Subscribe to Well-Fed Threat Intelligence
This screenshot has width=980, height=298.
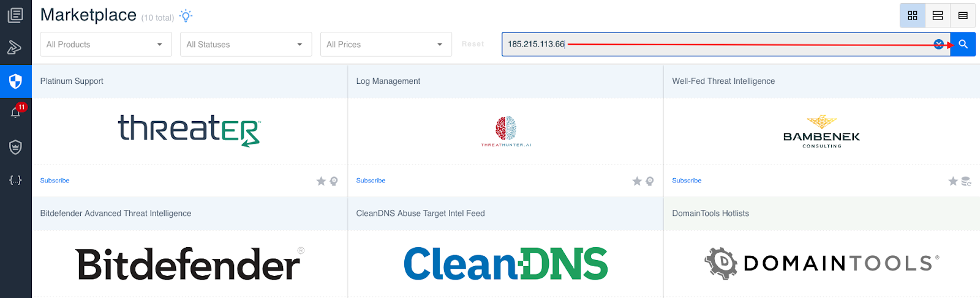pos(687,181)
